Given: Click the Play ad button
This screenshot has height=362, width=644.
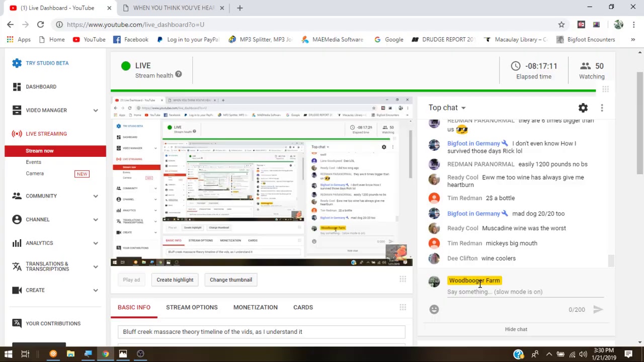Looking at the screenshot, I should [x=131, y=280].
